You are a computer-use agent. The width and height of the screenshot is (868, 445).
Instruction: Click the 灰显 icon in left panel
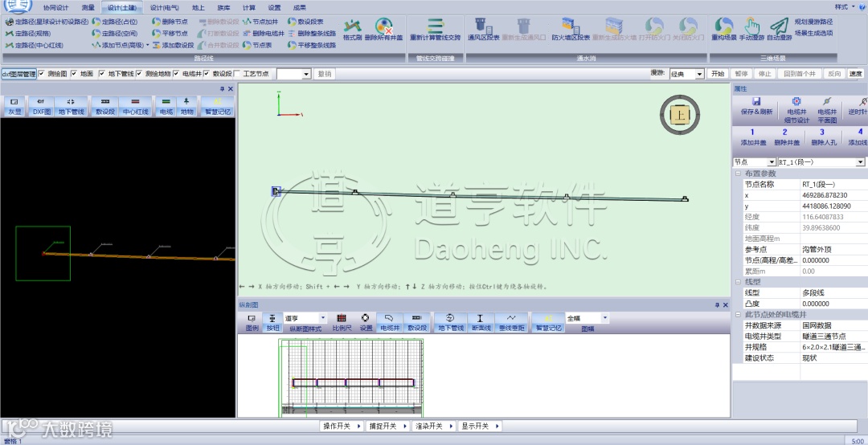[x=14, y=106]
